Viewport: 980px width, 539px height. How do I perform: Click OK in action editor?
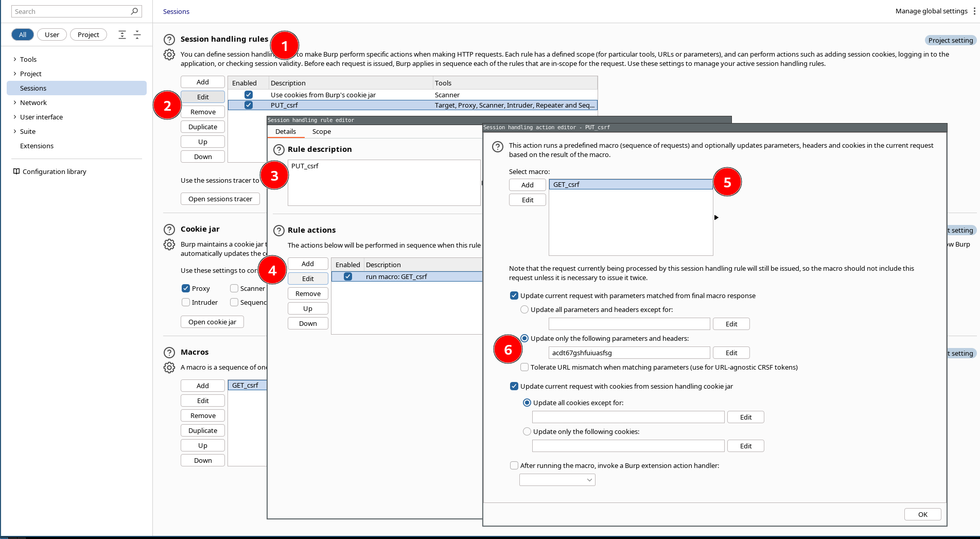922,514
